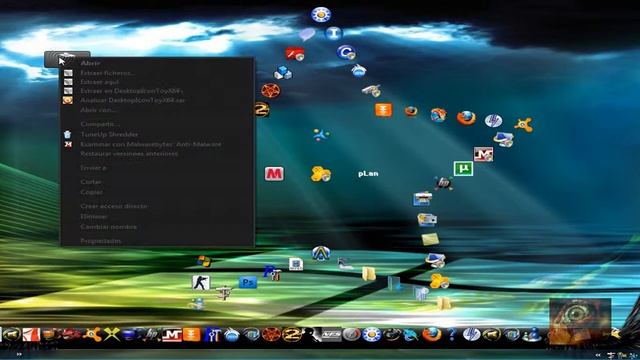Launch the blue-white sun dock icon
The height and width of the screenshot is (360, 640).
[371, 335]
